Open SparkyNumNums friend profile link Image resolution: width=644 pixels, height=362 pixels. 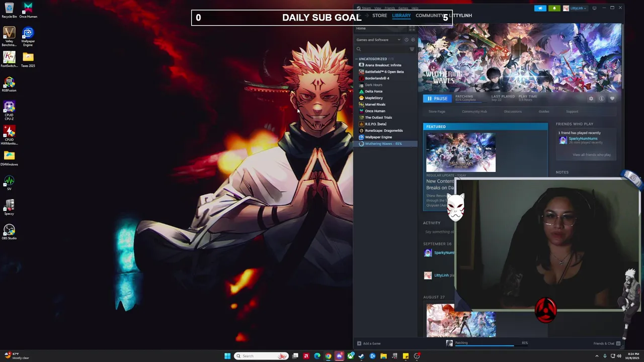click(583, 139)
